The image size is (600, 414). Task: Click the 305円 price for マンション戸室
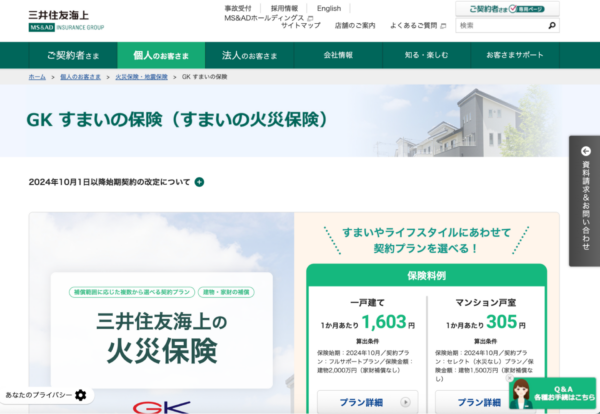click(505, 322)
